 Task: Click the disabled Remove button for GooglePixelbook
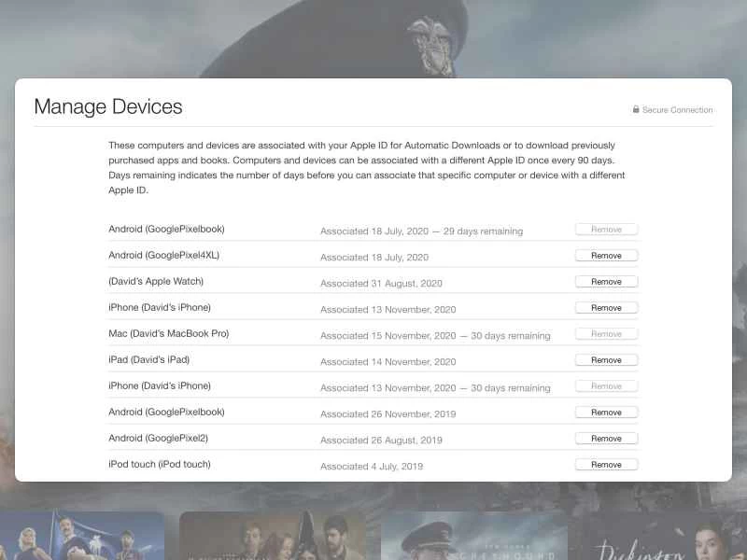pos(606,229)
